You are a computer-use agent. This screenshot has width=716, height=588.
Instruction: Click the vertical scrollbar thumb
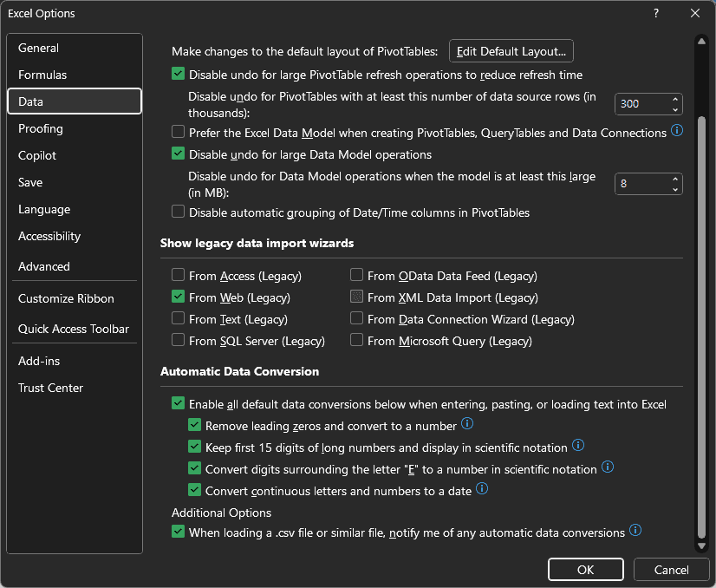coord(701,328)
